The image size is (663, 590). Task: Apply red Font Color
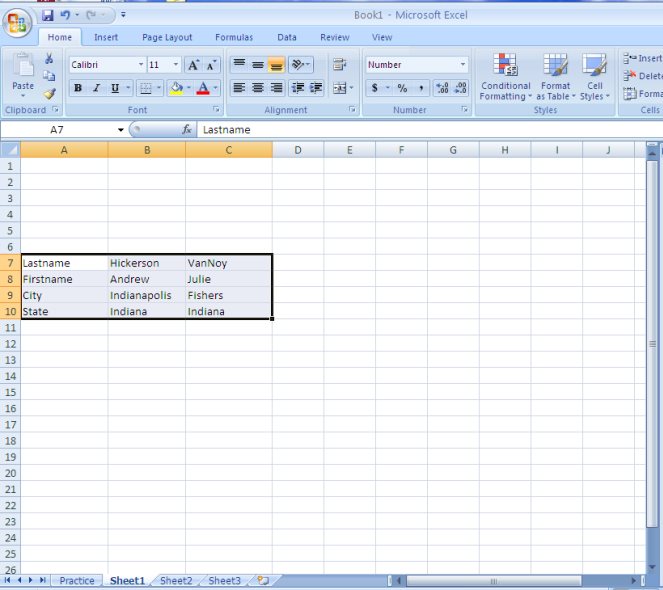pos(203,88)
